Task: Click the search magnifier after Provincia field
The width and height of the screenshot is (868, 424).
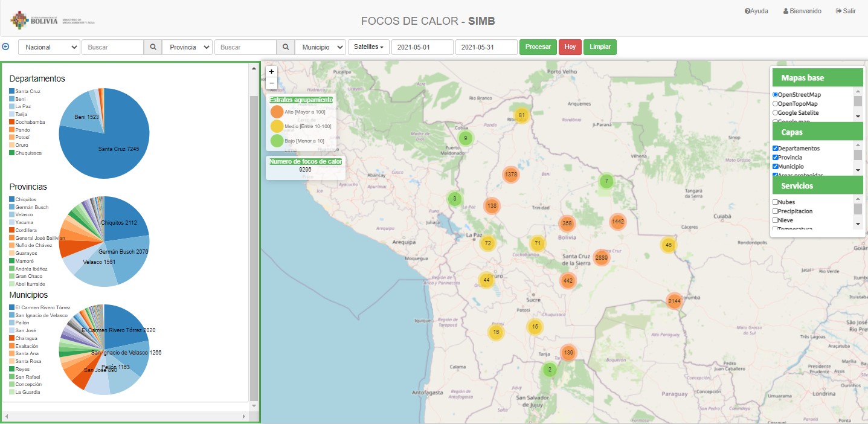Action: click(286, 47)
